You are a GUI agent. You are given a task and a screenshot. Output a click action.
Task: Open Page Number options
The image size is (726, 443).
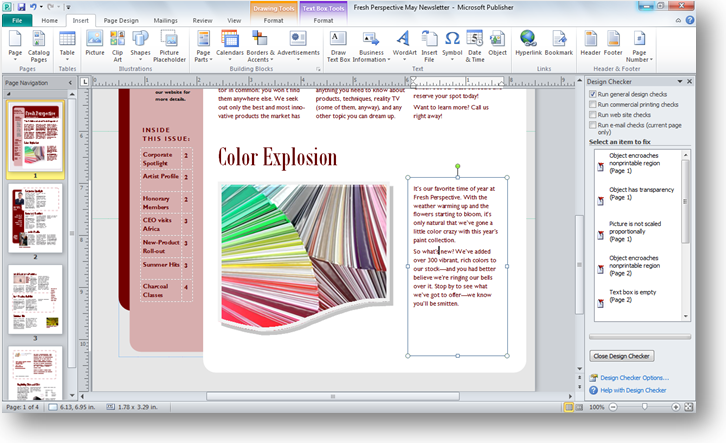pyautogui.click(x=639, y=46)
